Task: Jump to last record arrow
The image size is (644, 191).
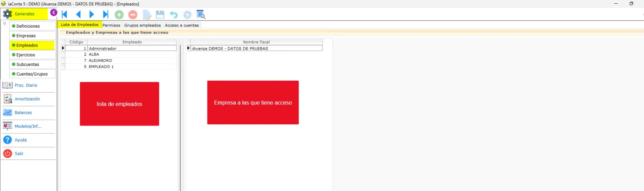Action: pos(105,15)
